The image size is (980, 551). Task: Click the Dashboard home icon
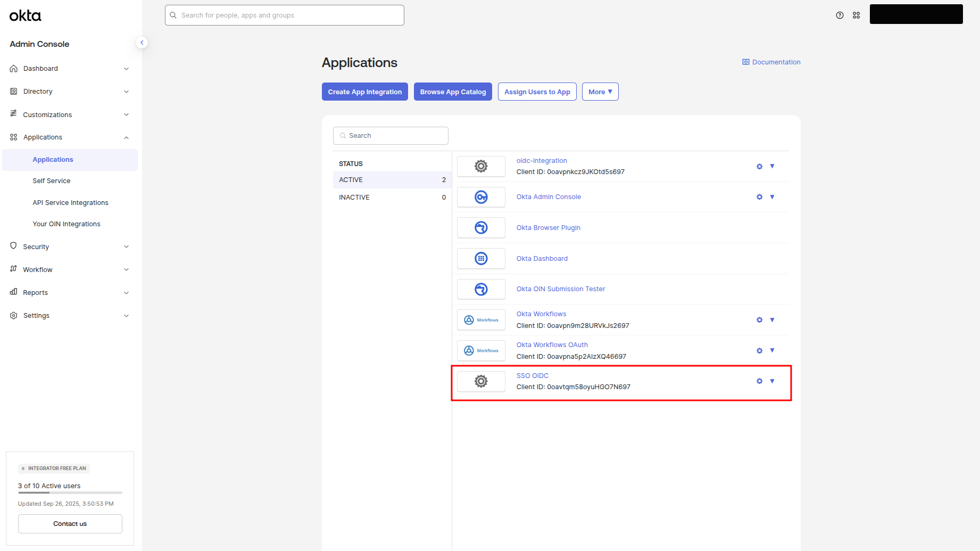14,69
